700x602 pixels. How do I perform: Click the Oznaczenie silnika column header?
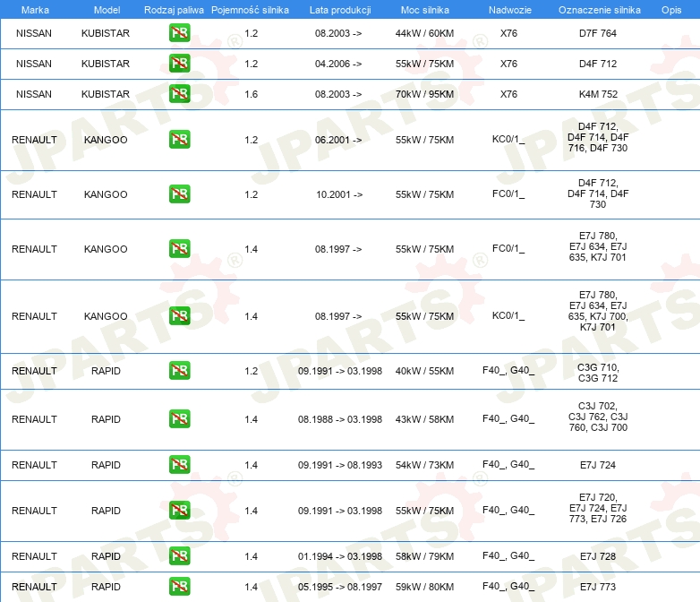click(x=600, y=10)
